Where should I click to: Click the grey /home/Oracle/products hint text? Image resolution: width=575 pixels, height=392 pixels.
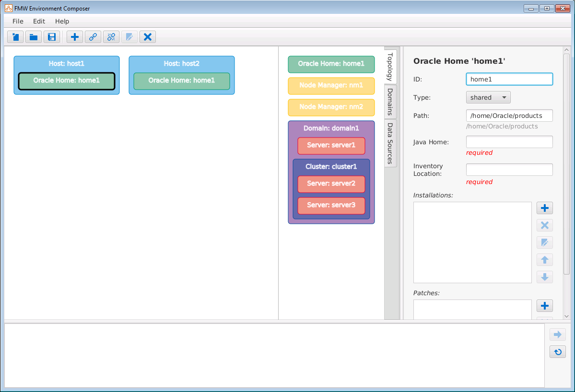pyautogui.click(x=502, y=127)
